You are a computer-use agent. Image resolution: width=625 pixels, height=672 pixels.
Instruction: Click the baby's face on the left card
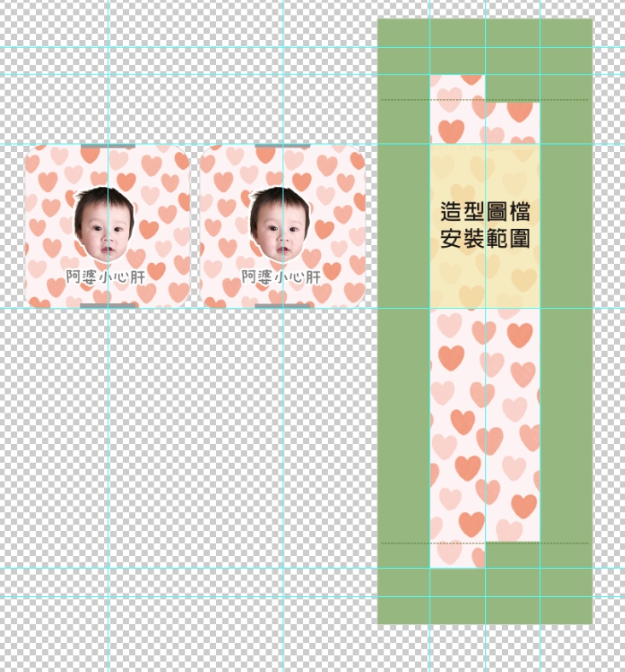(103, 226)
